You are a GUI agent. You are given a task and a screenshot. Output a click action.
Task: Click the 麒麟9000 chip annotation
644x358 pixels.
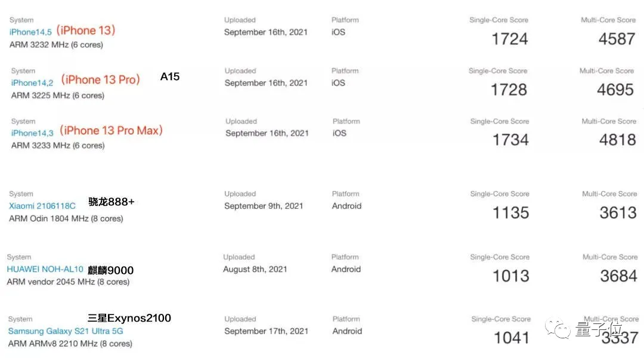[111, 270]
